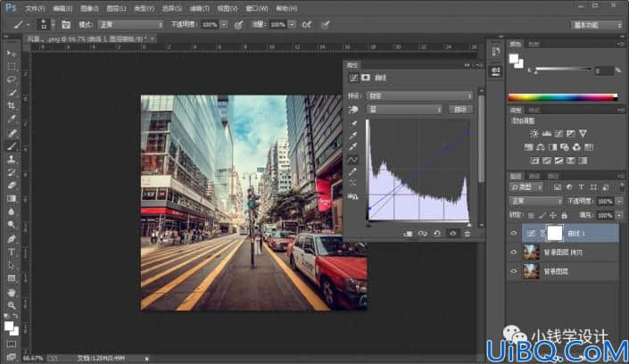Image resolution: width=629 pixels, height=364 pixels.
Task: Open the brush panel toggle in options bar
Action: (x=66, y=25)
